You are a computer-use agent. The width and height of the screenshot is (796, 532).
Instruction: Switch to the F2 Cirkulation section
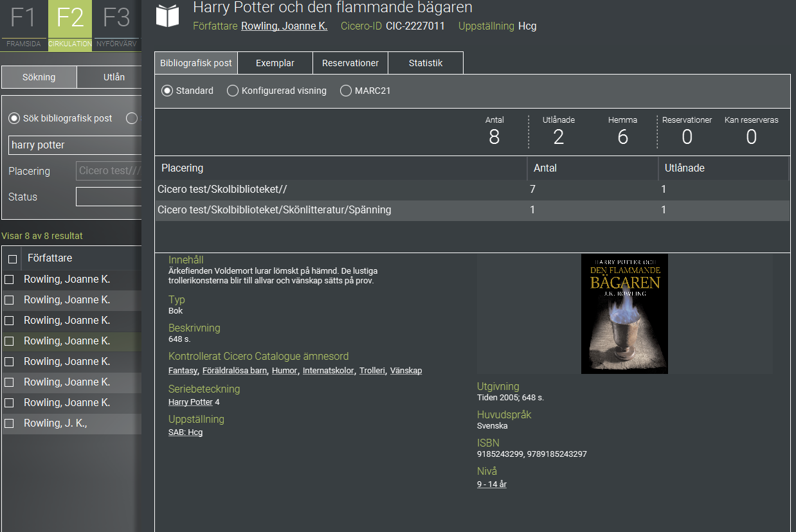coord(70,26)
